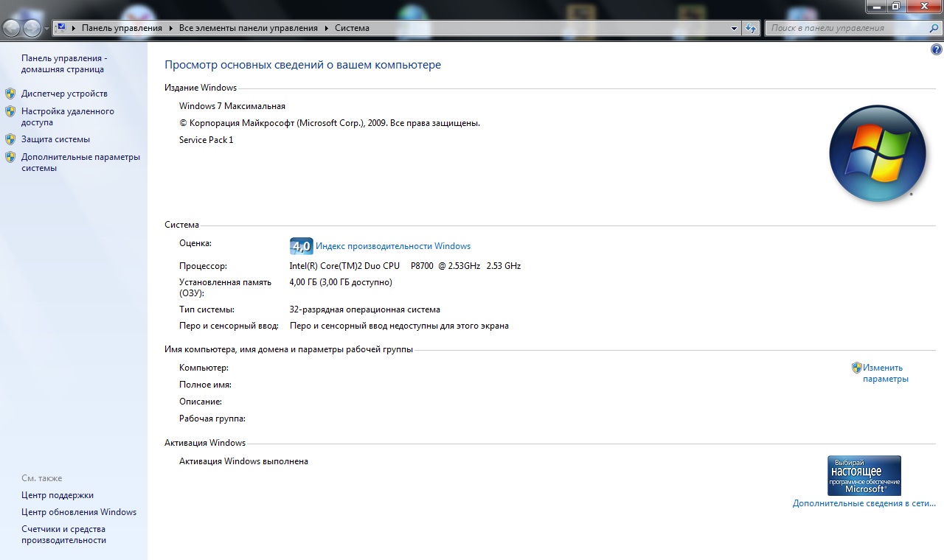Click 'Перо и сенсорный ввод недоступны' value text
Image resolution: width=944 pixels, height=560 pixels.
(399, 326)
